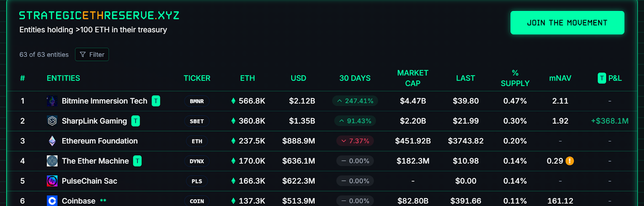Click the ETH diamond icon beside 137.3K
The image size is (644, 206).
(x=233, y=201)
